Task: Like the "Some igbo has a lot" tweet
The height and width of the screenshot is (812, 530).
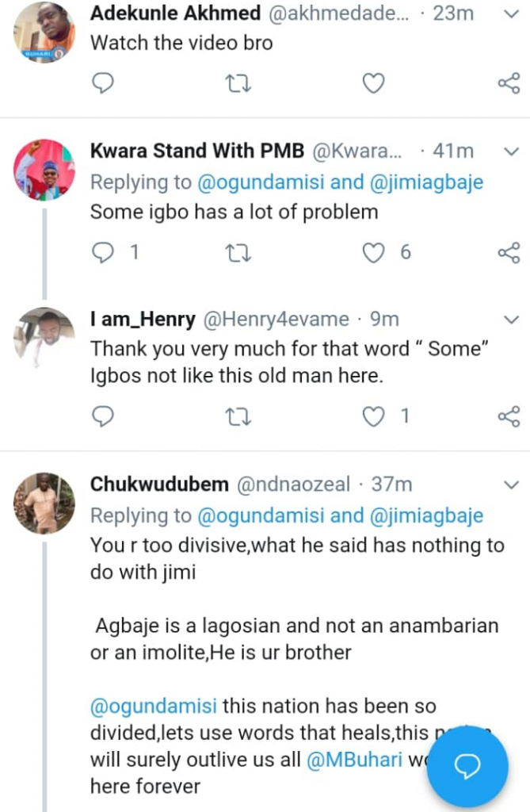Action: [373, 253]
